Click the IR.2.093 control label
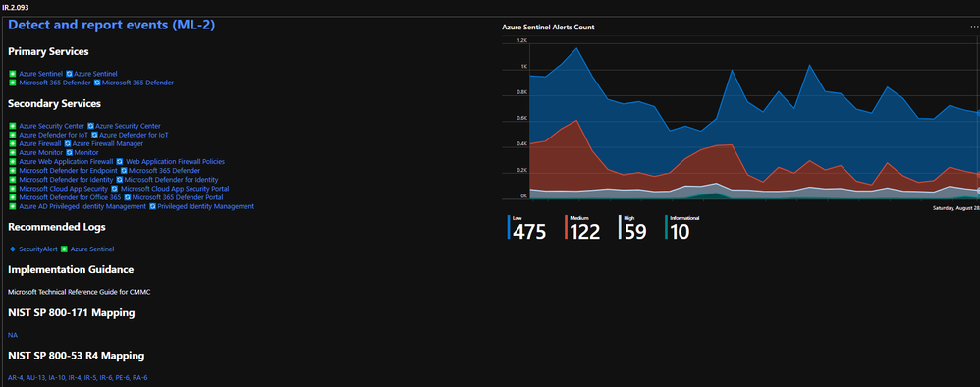The width and height of the screenshot is (980, 387). pyautogui.click(x=16, y=7)
